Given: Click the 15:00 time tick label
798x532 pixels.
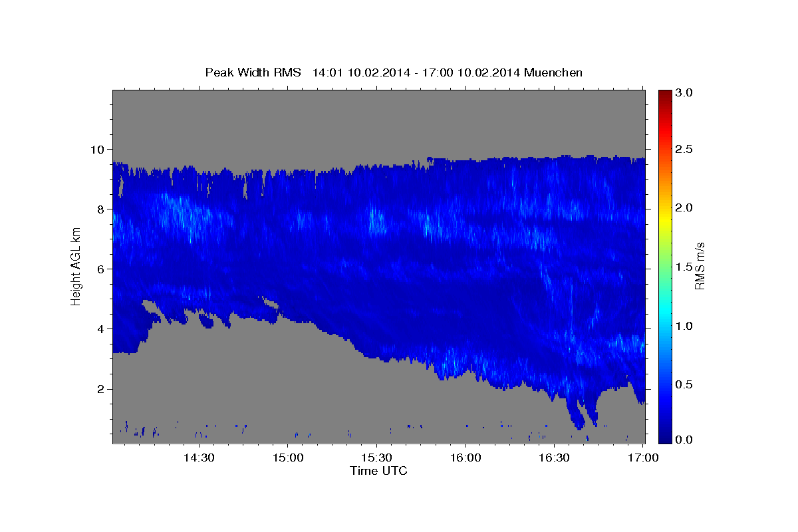Looking at the screenshot, I should point(288,458).
